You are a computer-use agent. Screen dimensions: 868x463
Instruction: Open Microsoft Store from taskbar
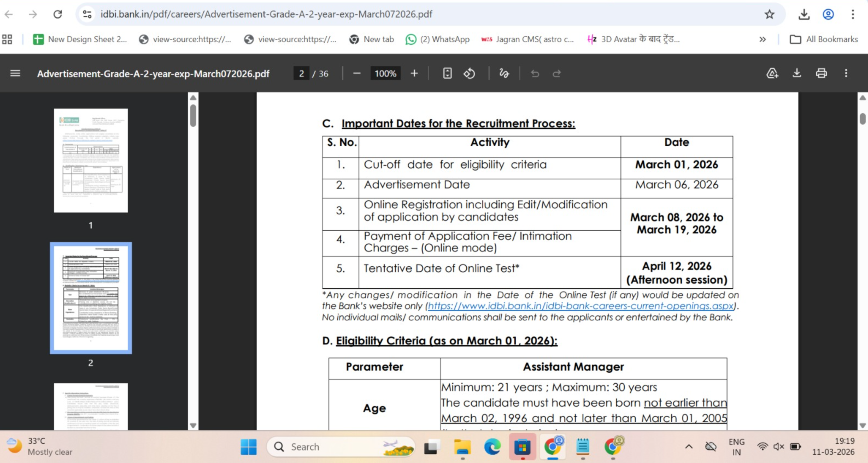(x=523, y=447)
